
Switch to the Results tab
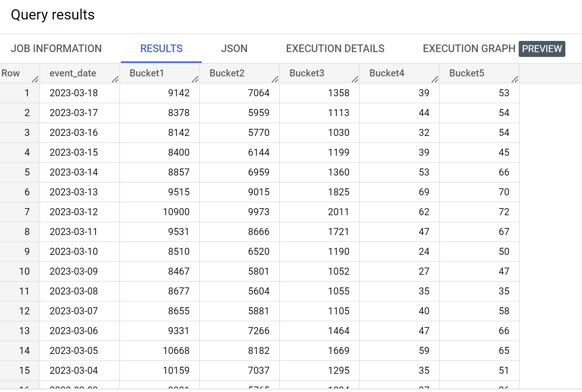pos(161,49)
